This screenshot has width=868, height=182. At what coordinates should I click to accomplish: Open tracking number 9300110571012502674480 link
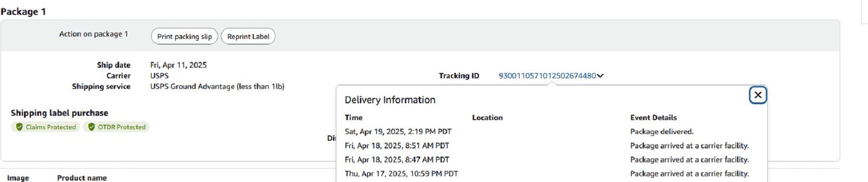(x=547, y=75)
